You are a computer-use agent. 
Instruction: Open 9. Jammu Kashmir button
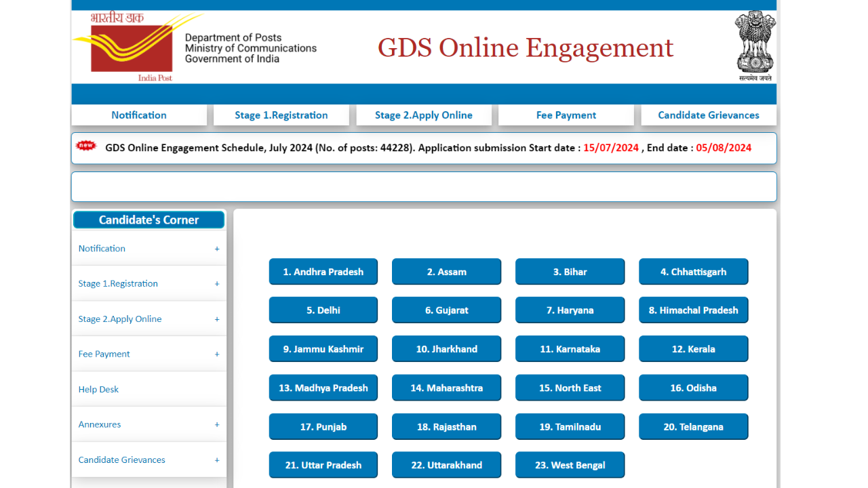pos(323,349)
